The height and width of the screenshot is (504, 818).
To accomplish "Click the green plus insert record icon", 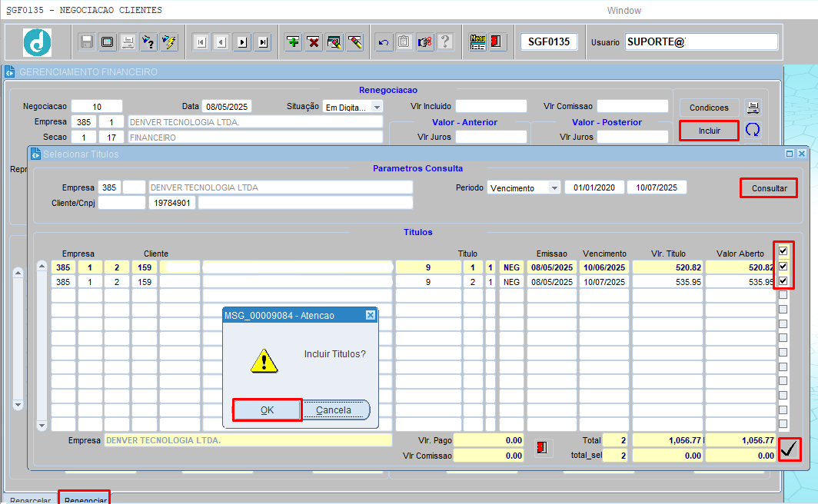I will (x=293, y=41).
